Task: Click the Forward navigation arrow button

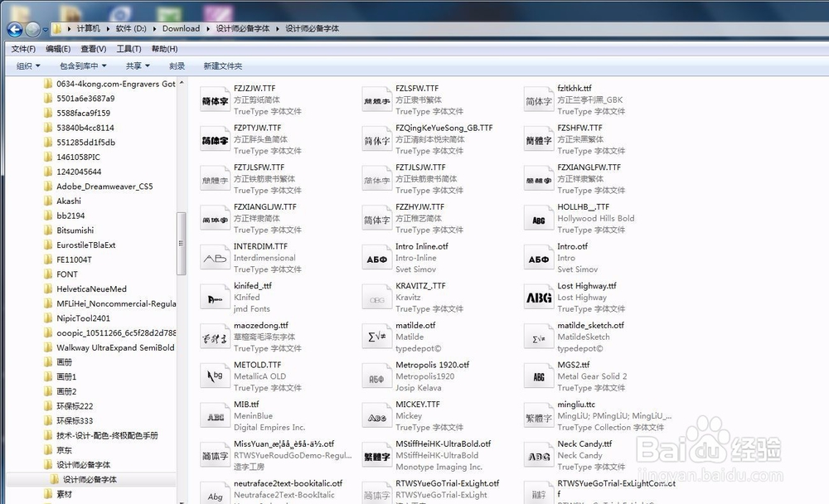Action: (x=32, y=29)
